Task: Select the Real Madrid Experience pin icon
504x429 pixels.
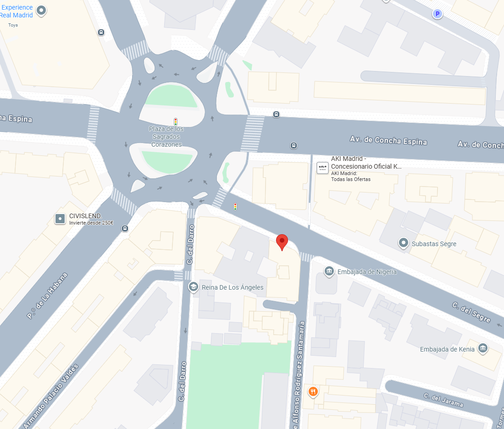Action: (41, 11)
